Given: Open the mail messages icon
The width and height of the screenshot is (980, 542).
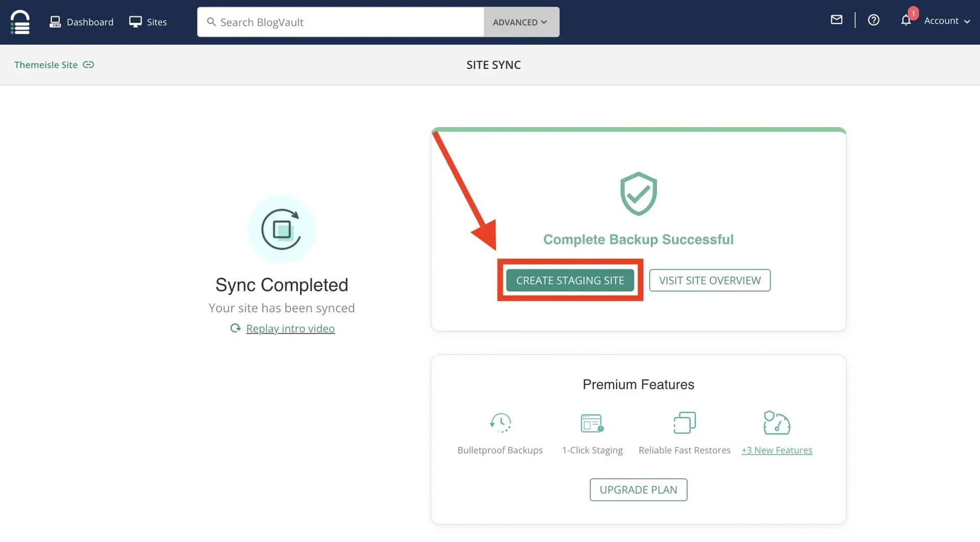Looking at the screenshot, I should click(x=836, y=20).
